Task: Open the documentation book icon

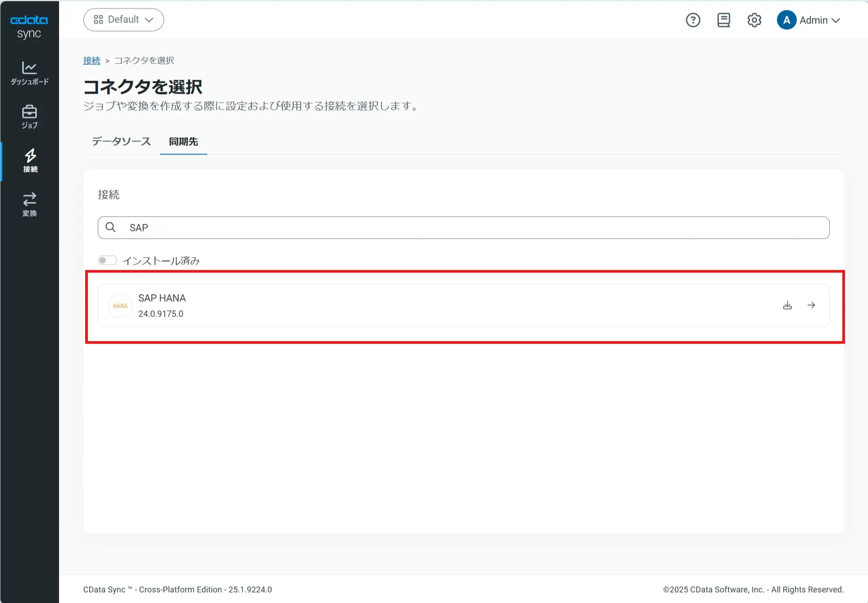Action: (723, 20)
